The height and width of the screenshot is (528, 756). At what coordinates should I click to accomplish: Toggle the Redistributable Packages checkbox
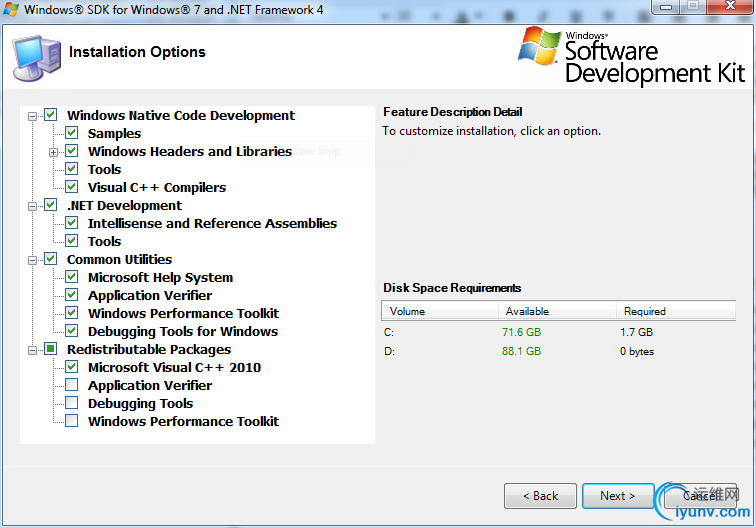tap(51, 349)
